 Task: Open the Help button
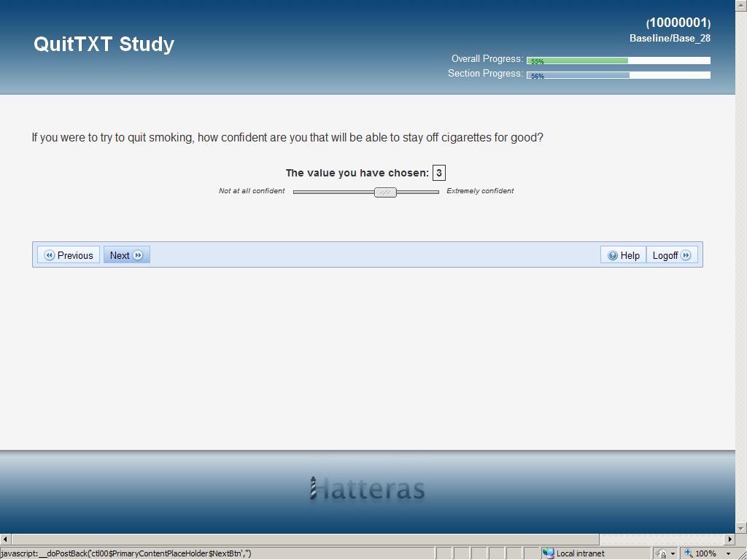point(623,255)
